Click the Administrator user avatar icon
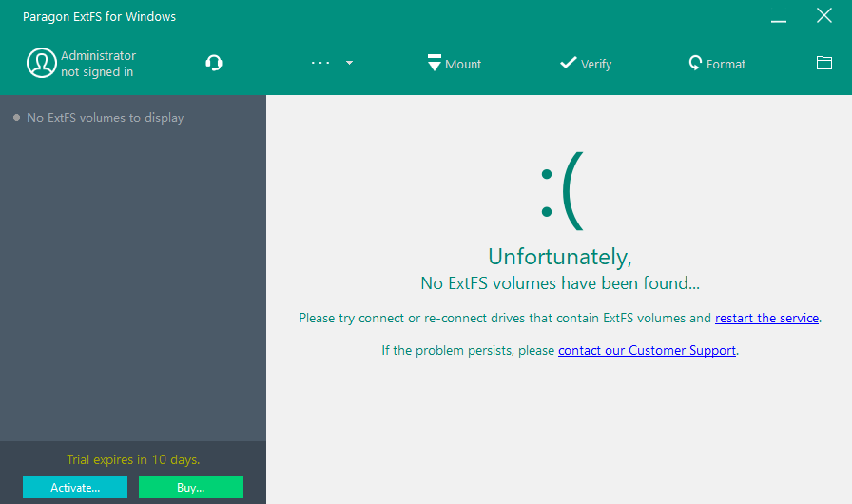 tap(41, 63)
